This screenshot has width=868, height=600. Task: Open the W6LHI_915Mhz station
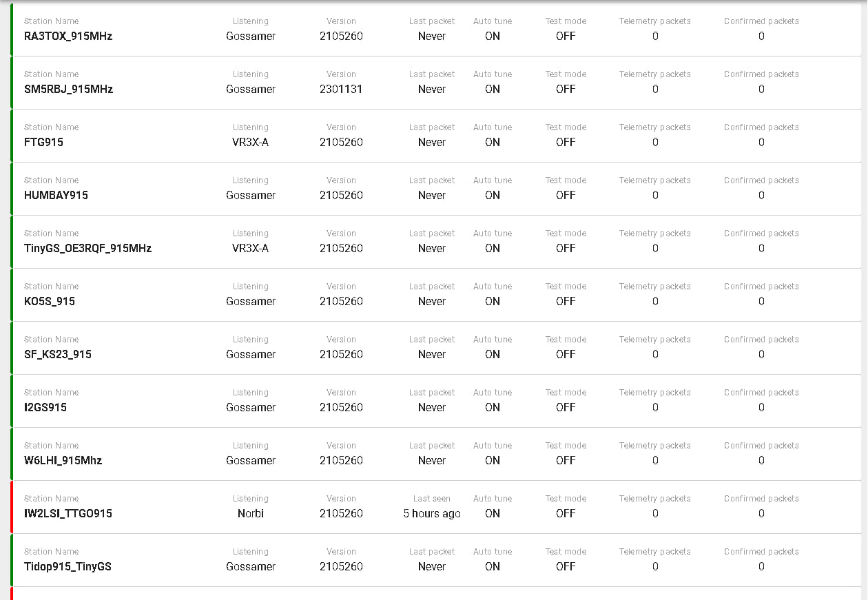coord(63,461)
